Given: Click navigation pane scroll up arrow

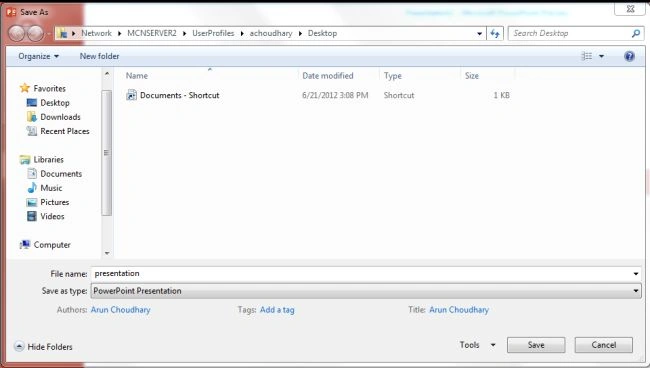Looking at the screenshot, I should tap(107, 74).
